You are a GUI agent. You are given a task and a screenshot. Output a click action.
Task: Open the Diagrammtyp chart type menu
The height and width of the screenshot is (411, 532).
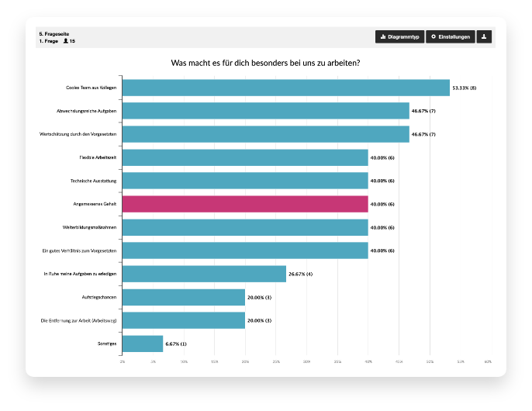click(x=400, y=36)
